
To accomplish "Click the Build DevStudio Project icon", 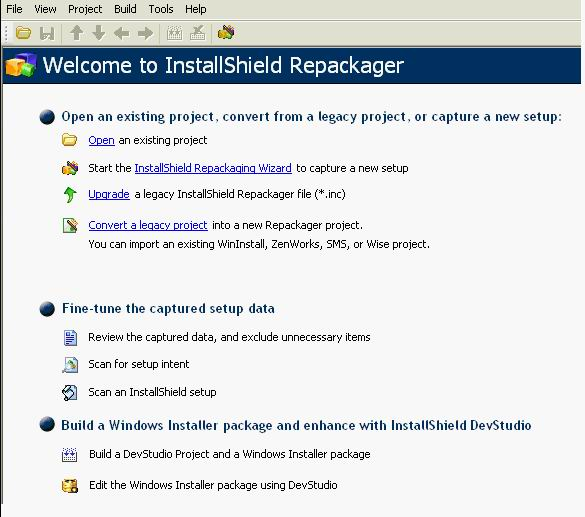I will (70, 455).
